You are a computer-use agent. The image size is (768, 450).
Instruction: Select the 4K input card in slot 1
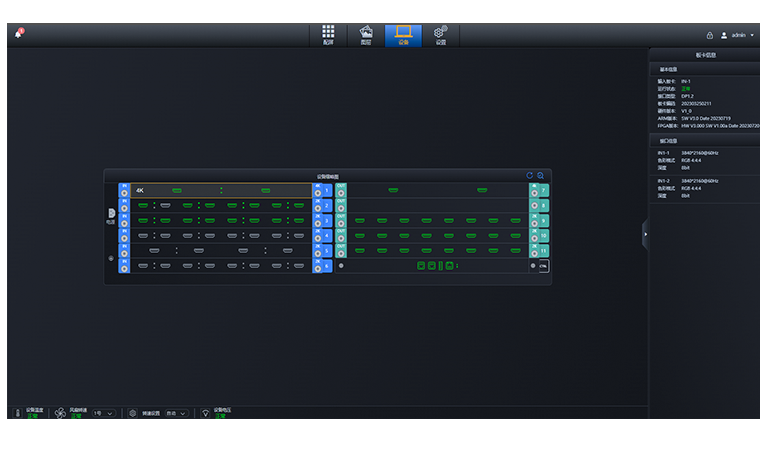click(220, 190)
